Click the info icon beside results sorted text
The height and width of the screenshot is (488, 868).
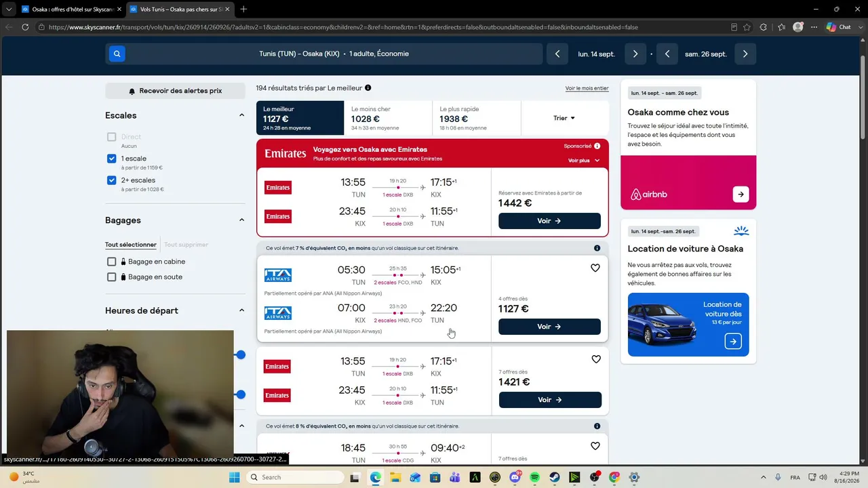(368, 88)
